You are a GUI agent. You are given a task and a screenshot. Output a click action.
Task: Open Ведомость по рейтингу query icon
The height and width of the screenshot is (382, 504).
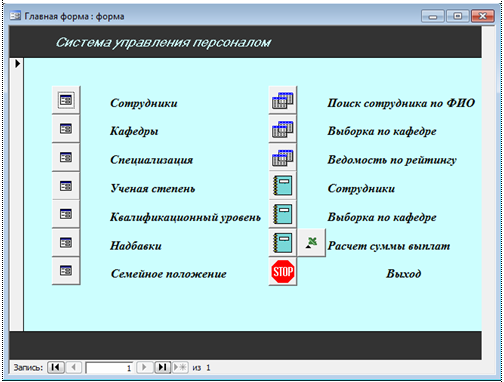(x=283, y=157)
